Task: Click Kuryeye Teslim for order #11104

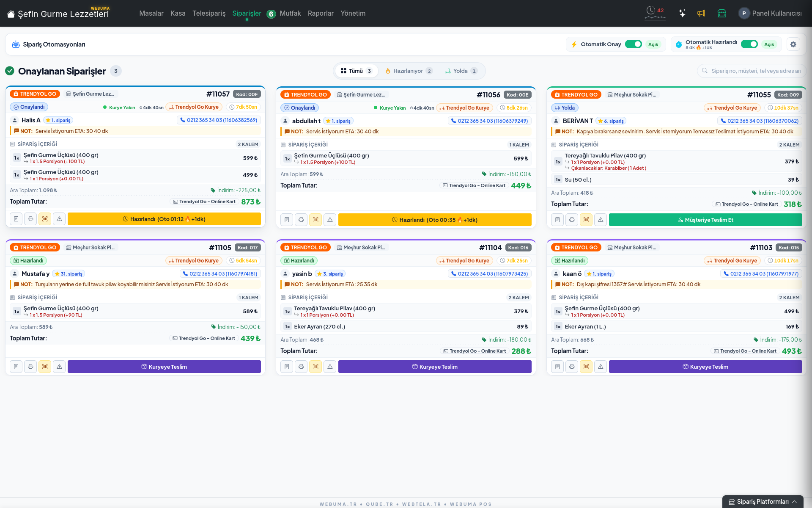Action: point(435,367)
